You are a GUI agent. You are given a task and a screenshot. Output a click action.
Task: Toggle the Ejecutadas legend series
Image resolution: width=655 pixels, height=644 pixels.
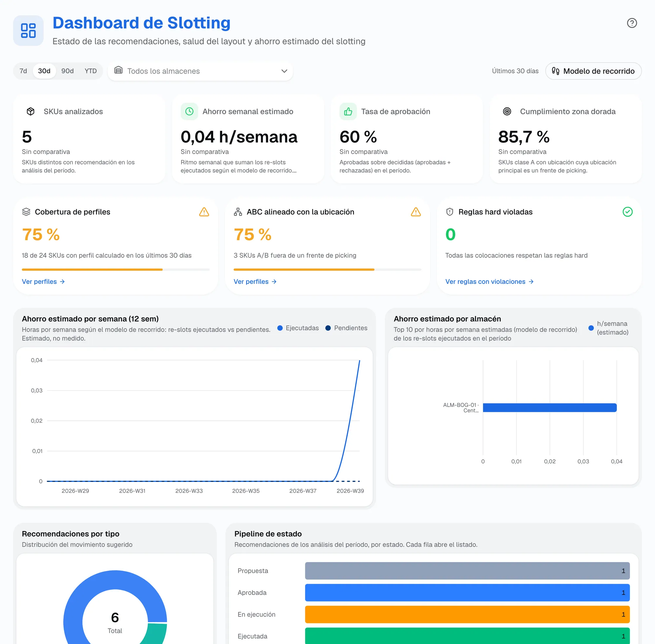(x=298, y=328)
